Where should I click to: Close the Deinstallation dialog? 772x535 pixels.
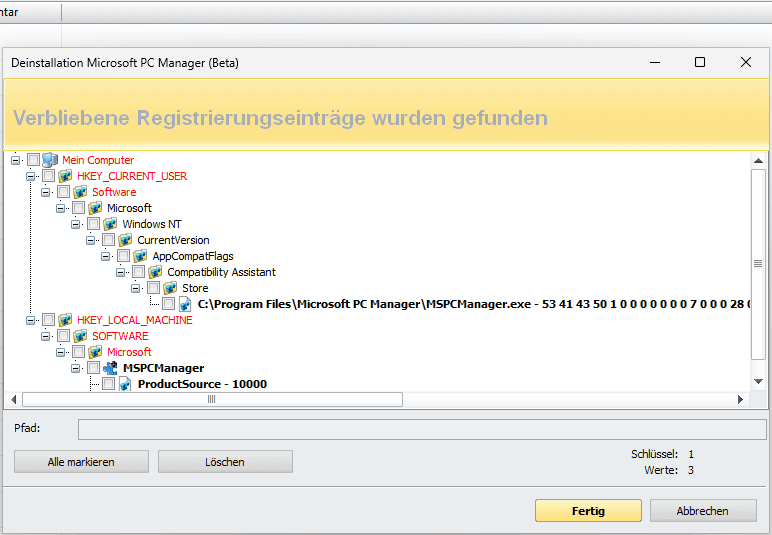click(x=745, y=62)
